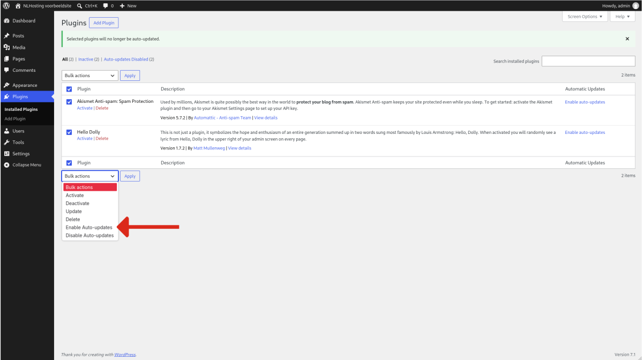Viewport: 644px width, 360px height.
Task: Click the Comments icon in sidebar
Action: click(x=6, y=70)
